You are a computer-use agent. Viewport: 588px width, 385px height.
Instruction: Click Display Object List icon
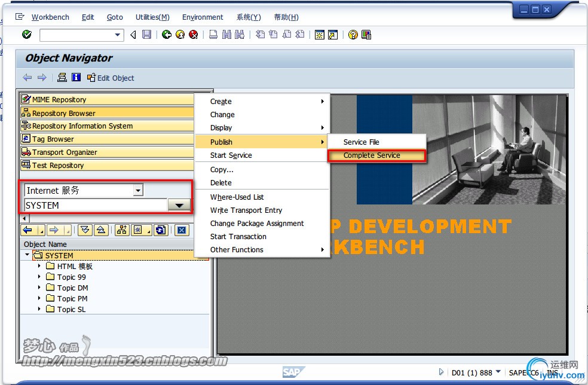pos(62,77)
